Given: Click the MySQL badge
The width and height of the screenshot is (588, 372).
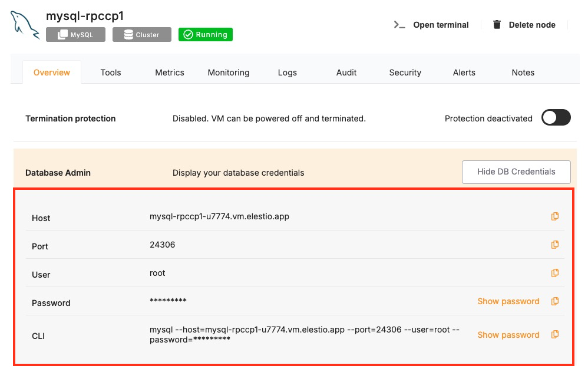Looking at the screenshot, I should (x=75, y=35).
